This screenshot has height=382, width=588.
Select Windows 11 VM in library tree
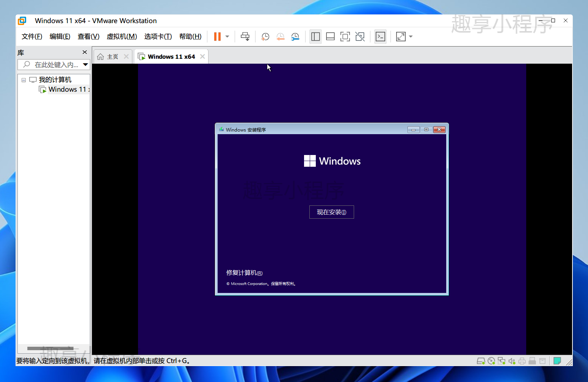(x=68, y=89)
